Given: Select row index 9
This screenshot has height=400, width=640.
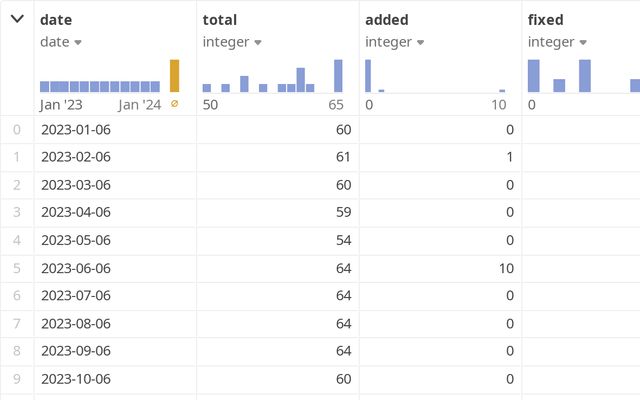Looking at the screenshot, I should (15, 379).
